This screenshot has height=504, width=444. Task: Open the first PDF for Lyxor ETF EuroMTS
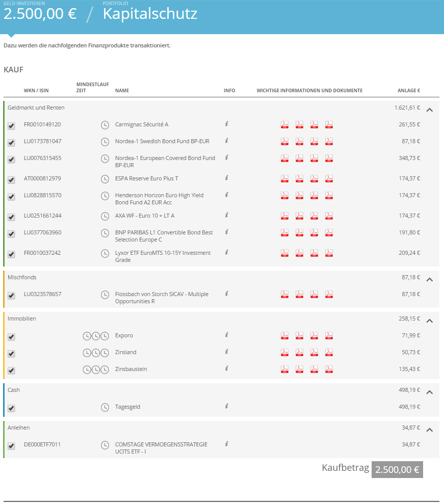click(284, 253)
